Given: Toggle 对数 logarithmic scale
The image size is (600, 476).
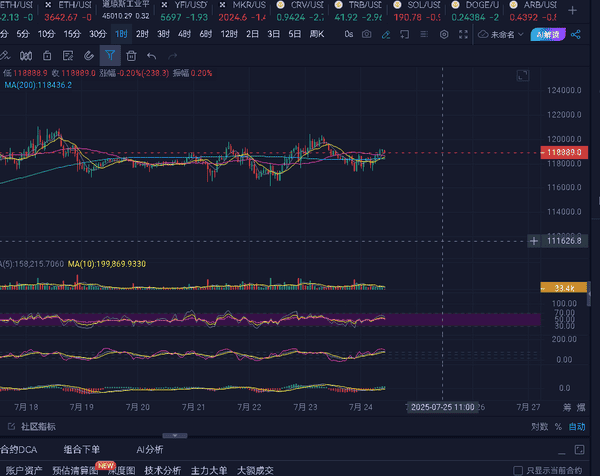Looking at the screenshot, I should 538,426.
